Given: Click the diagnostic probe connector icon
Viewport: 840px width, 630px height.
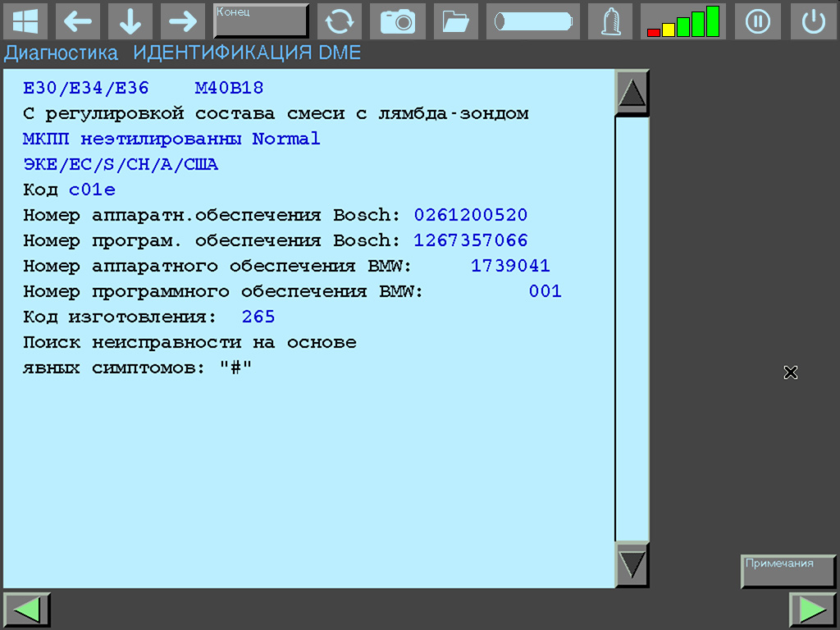Looking at the screenshot, I should (x=609, y=21).
